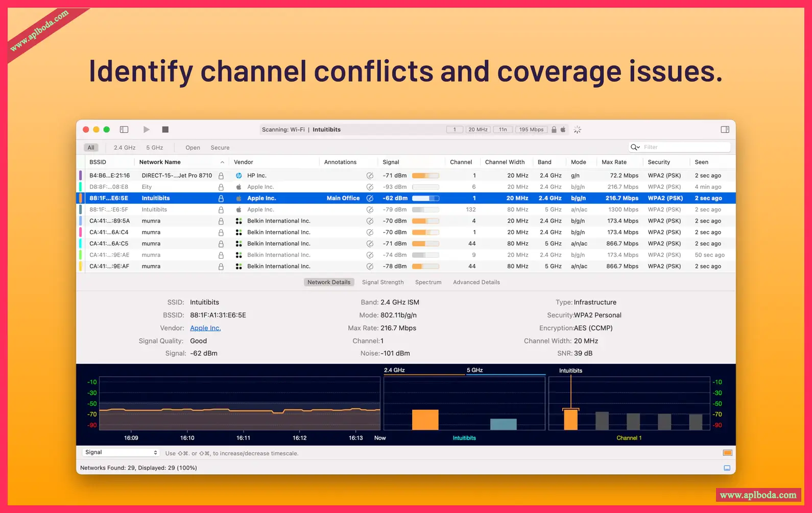The height and width of the screenshot is (513, 812).
Task: Sort by the Channel Width column header
Action: [505, 162]
